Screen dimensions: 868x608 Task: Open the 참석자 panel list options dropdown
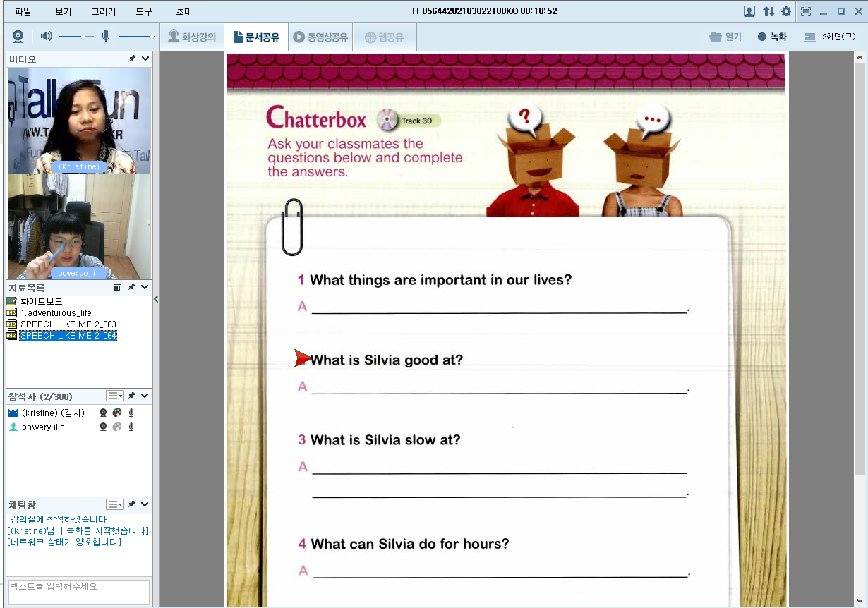114,396
